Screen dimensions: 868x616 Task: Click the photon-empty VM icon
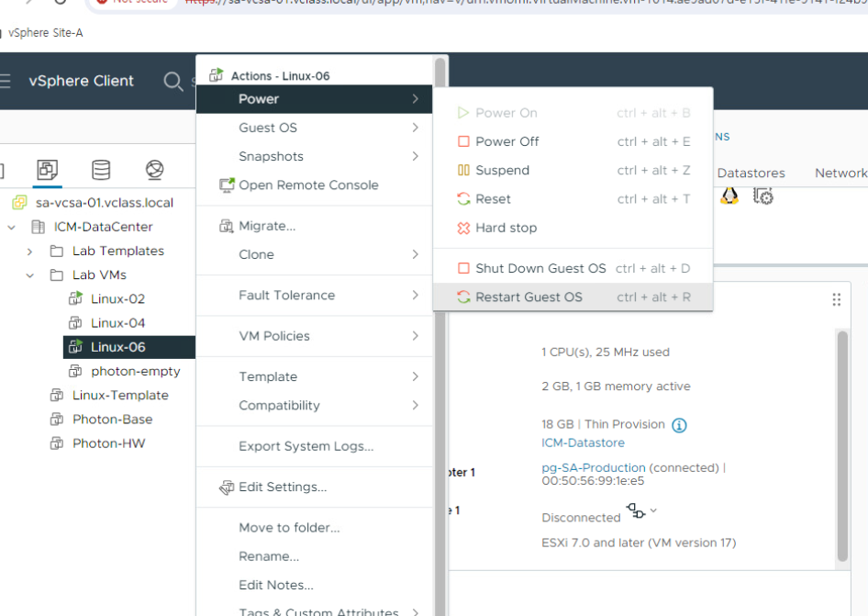tap(75, 371)
